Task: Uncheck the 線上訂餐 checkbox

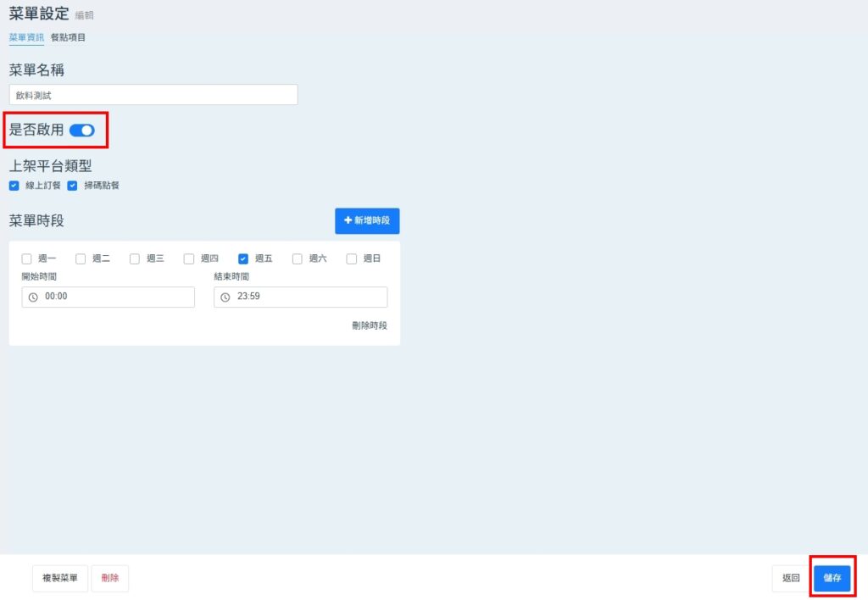Action: (x=14, y=186)
